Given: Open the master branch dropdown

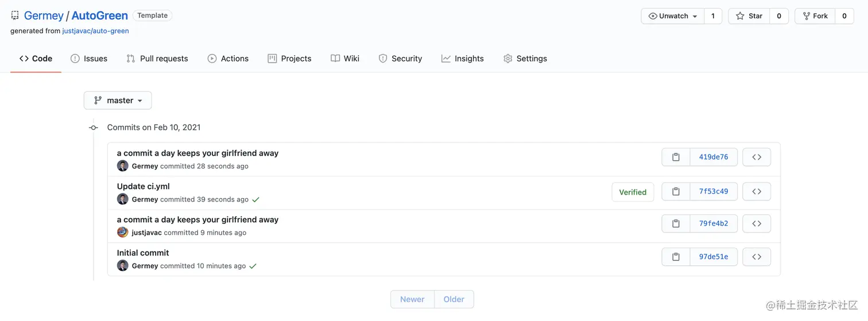Looking at the screenshot, I should tap(118, 100).
